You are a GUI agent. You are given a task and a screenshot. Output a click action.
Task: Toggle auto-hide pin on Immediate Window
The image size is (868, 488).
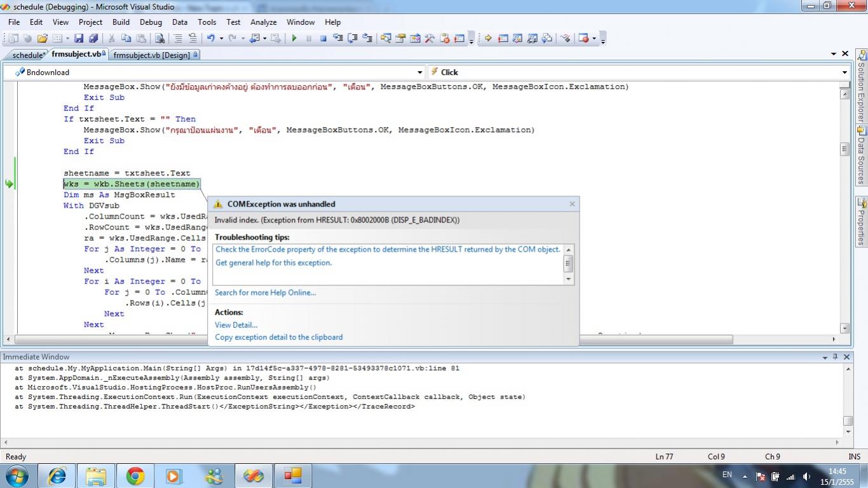pyautogui.click(x=836, y=356)
